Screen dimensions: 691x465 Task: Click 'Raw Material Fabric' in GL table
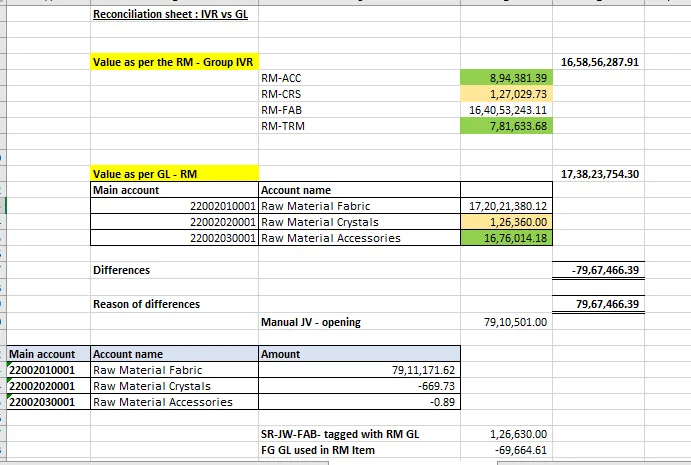point(359,206)
